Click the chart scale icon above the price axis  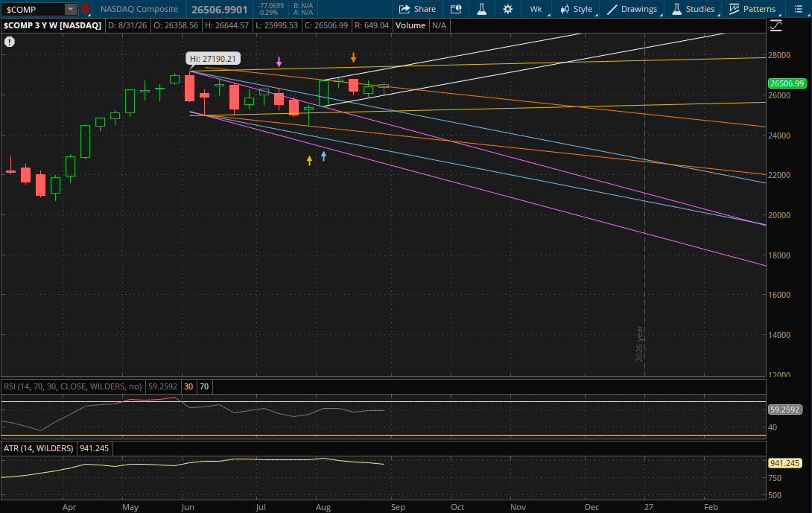click(775, 25)
